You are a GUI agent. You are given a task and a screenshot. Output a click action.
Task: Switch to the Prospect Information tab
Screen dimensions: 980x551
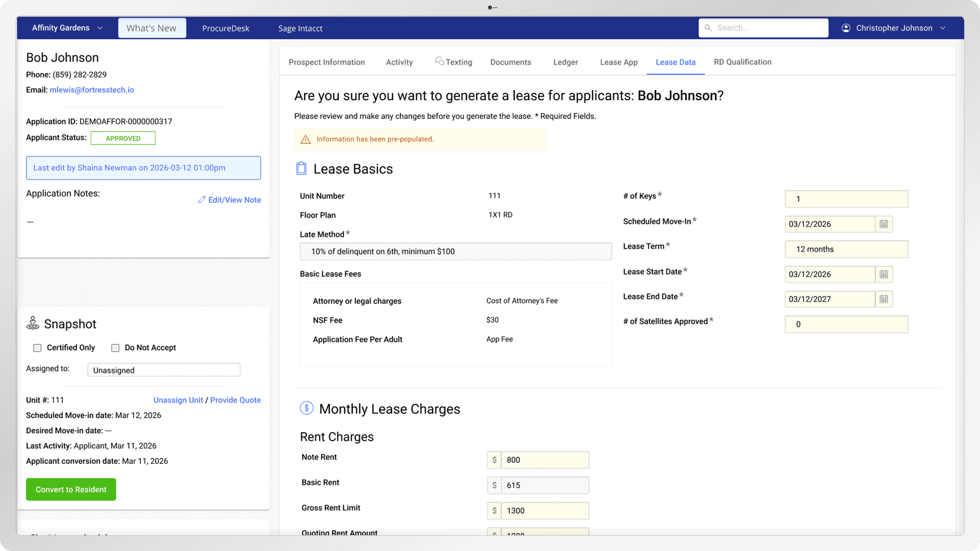pyautogui.click(x=327, y=62)
